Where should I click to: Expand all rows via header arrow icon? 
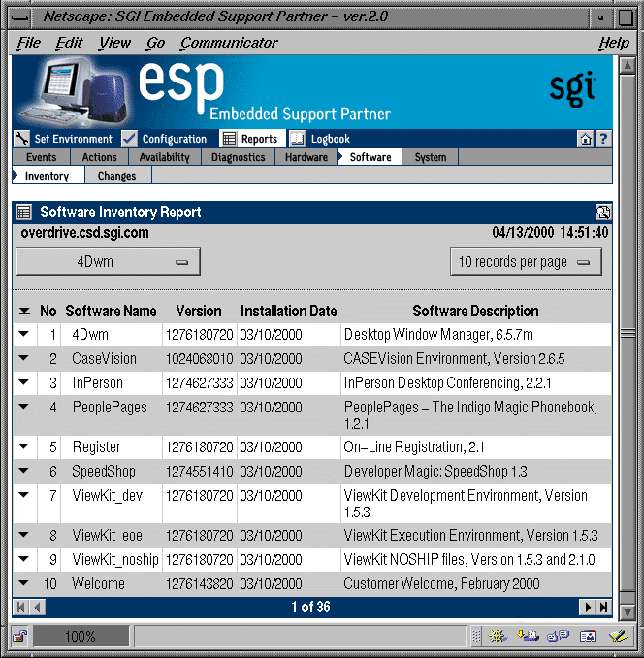point(25,311)
